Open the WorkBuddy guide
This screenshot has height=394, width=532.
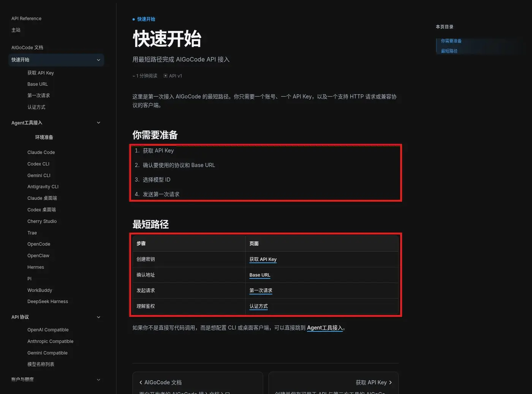coord(40,290)
